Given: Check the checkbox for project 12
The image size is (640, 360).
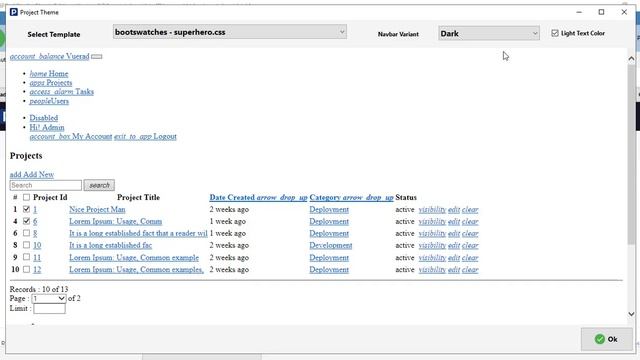Looking at the screenshot, I should (27, 269).
